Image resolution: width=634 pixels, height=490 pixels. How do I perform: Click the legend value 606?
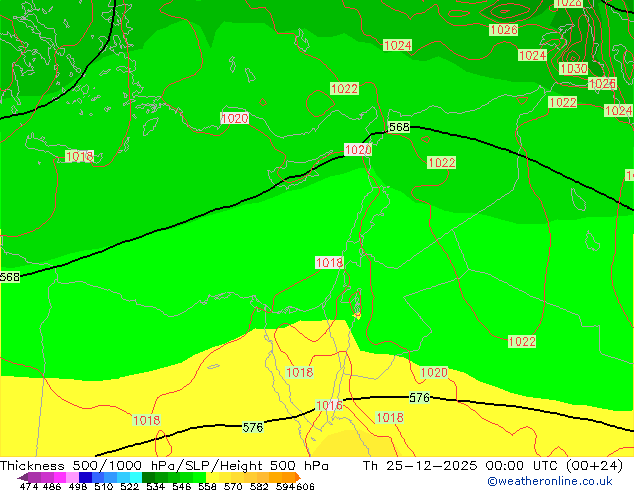click(305, 486)
